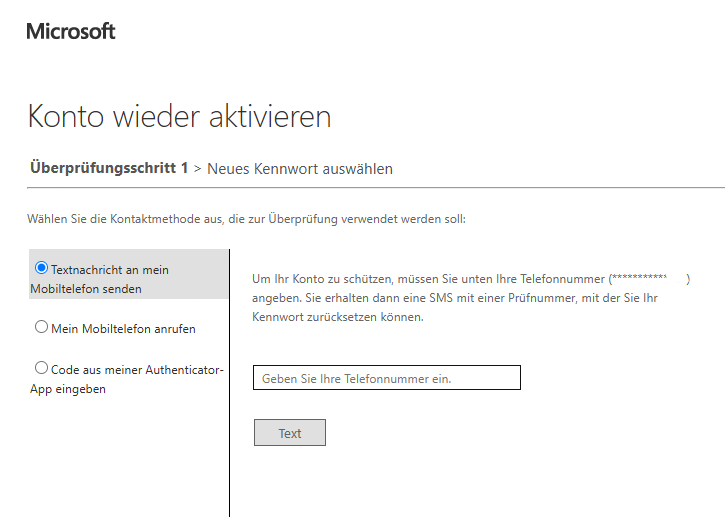Click the word "Kennwort zurücksetzen können" line
Viewport: 725px width, 527px height.
coord(338,317)
